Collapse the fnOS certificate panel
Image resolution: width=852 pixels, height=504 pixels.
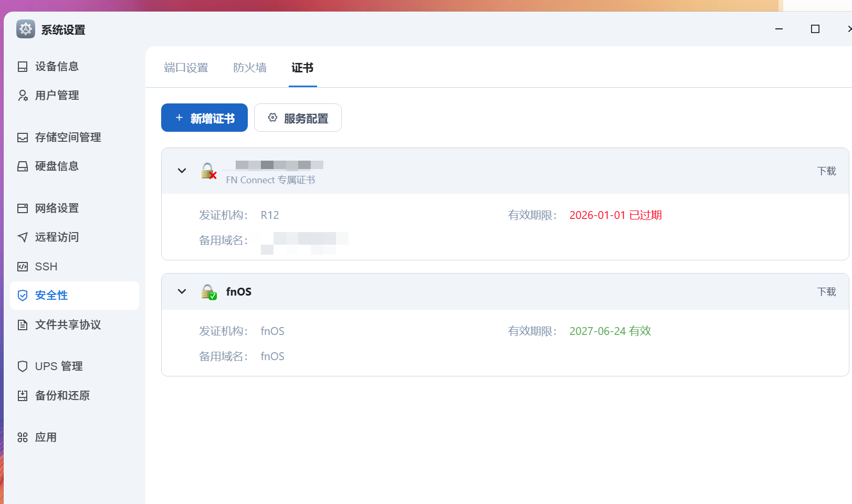tap(182, 291)
